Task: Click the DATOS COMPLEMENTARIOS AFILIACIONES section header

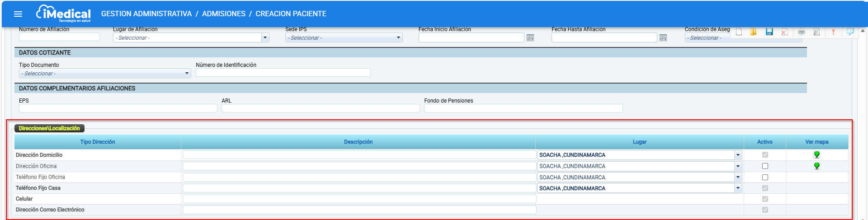Action: coord(410,89)
